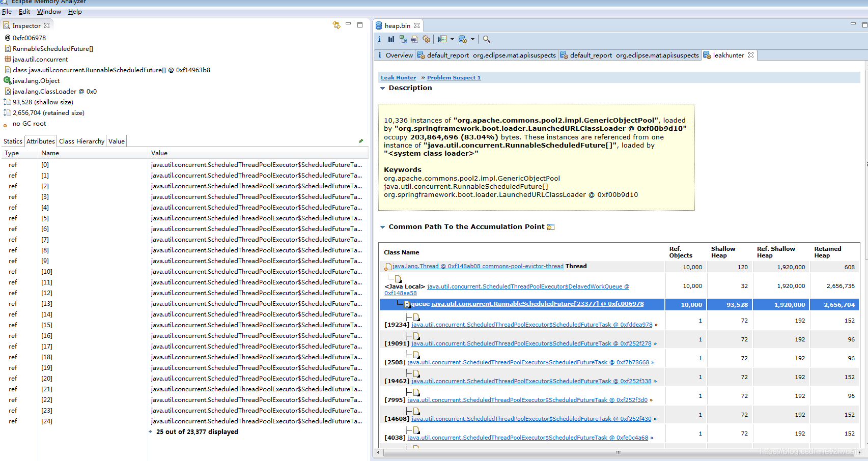The height and width of the screenshot is (461, 868).
Task: Open the second default_report suspects tab
Action: pyautogui.click(x=630, y=55)
